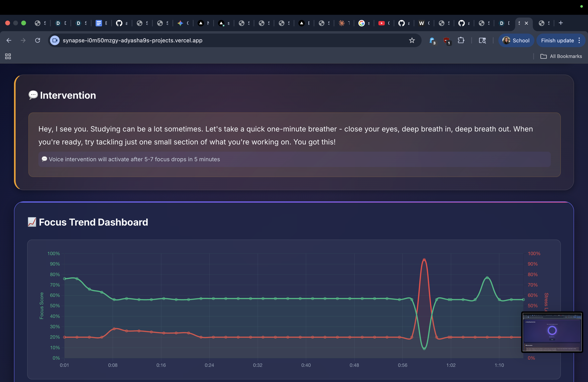Open Chrome three-dot menu
The width and height of the screenshot is (588, 382).
(579, 40)
